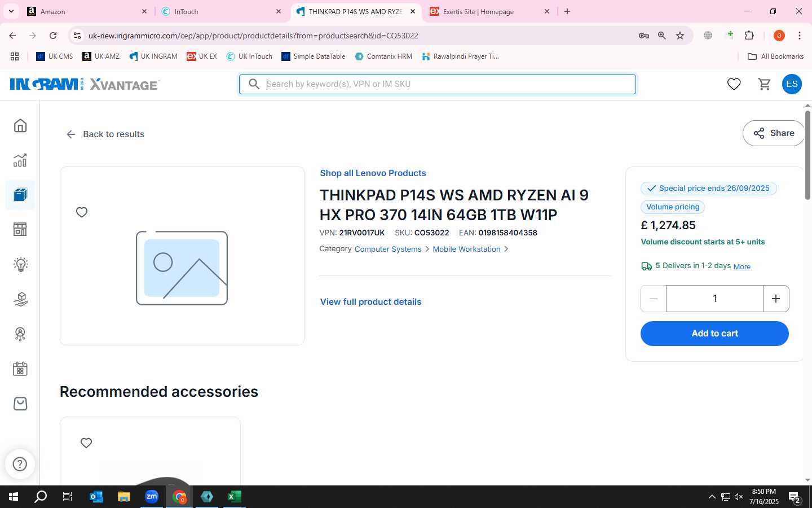Favorite the recommended accessory heart icon
This screenshot has width=812, height=508.
coord(86,443)
